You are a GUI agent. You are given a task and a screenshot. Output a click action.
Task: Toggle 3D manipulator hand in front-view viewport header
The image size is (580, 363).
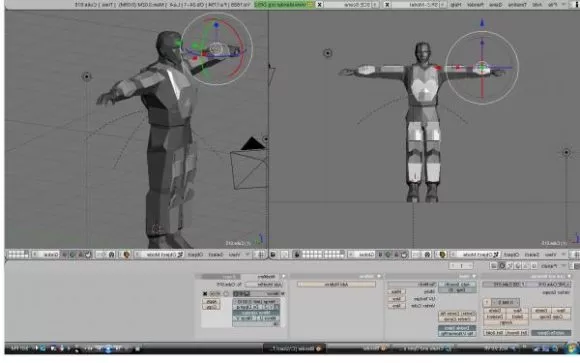pos(404,255)
